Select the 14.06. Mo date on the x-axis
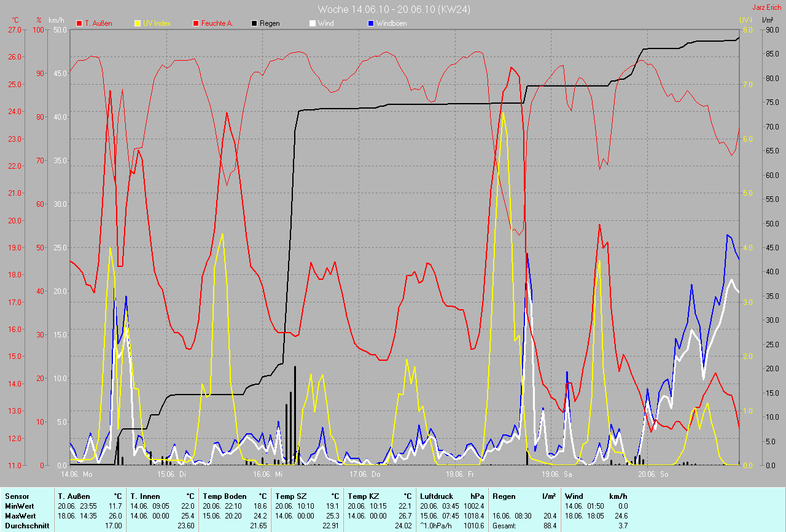786x532 pixels. coord(77,474)
